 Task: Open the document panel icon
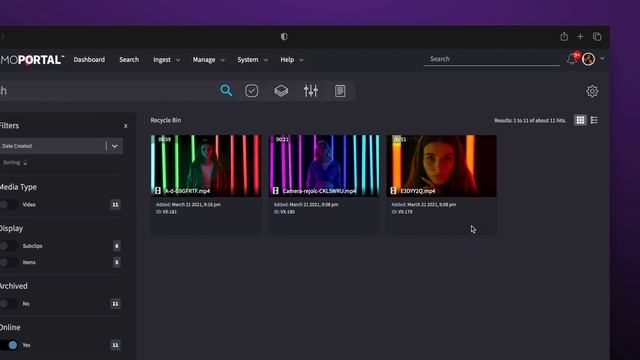(x=340, y=91)
